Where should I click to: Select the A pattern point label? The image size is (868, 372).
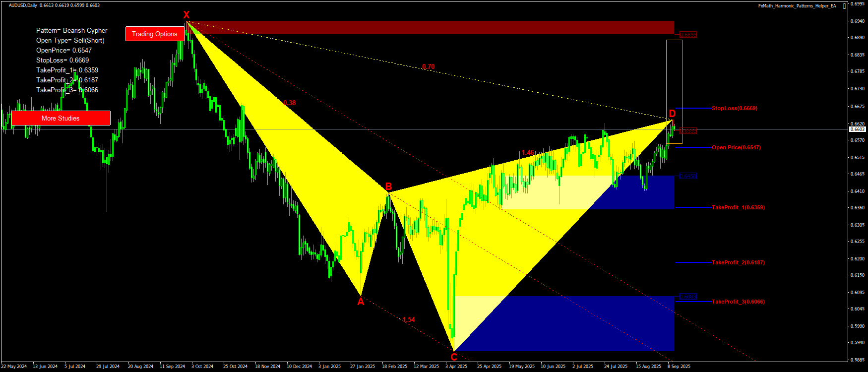click(361, 302)
